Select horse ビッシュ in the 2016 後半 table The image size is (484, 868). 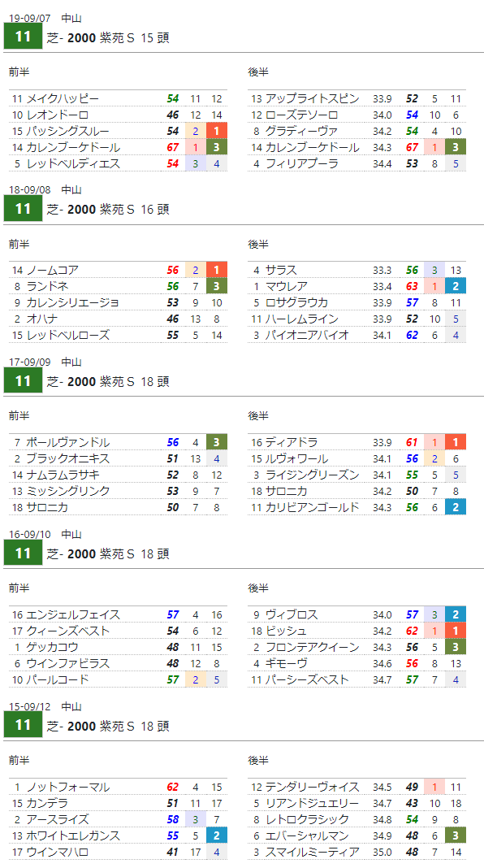286,631
